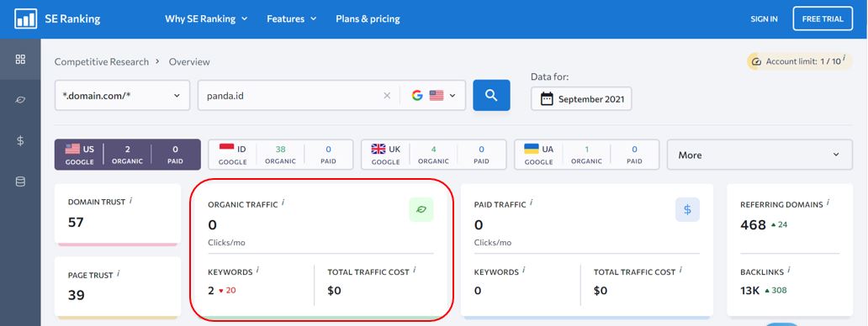Click the dollar icon in Paid Traffic card

[687, 209]
